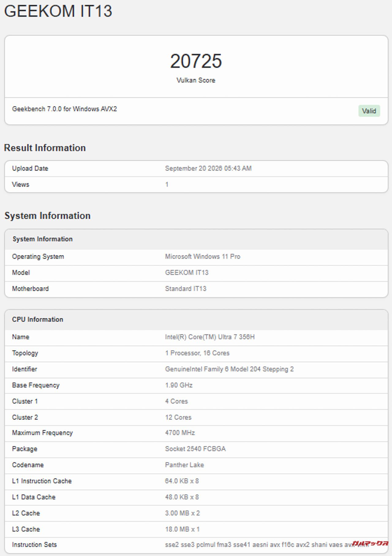The image size is (392, 556).
Task: Click the Cluster 1 label
Action: coord(25,401)
